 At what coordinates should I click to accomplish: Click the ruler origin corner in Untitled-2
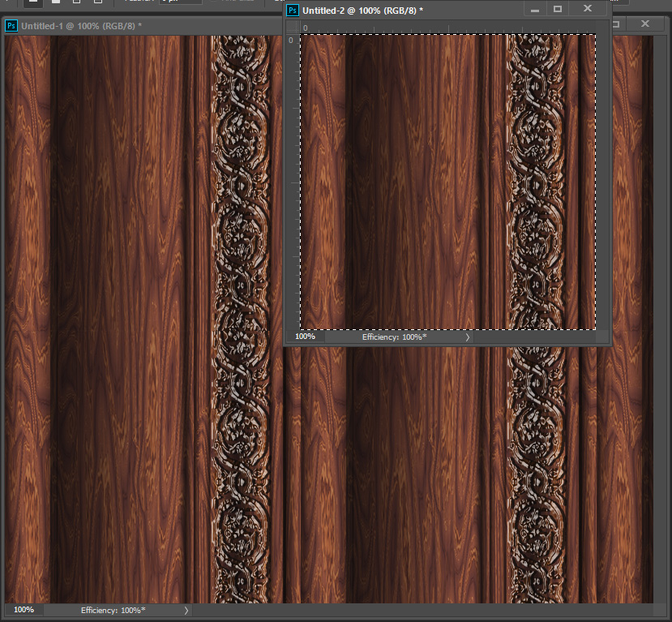click(x=292, y=28)
